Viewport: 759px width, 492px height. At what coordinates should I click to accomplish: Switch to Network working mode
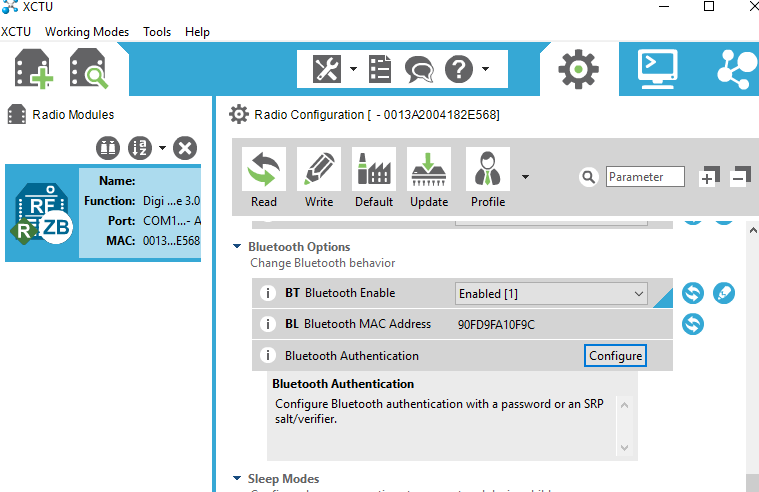tap(738, 69)
